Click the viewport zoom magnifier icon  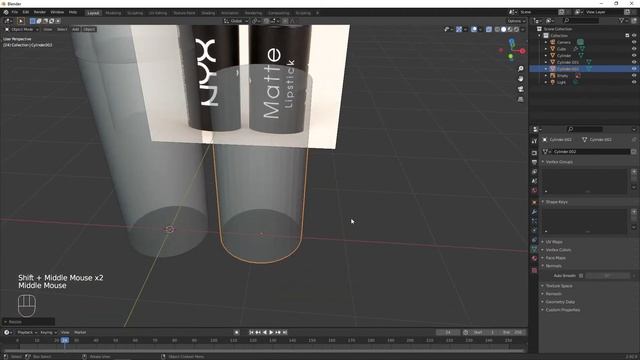520,69
